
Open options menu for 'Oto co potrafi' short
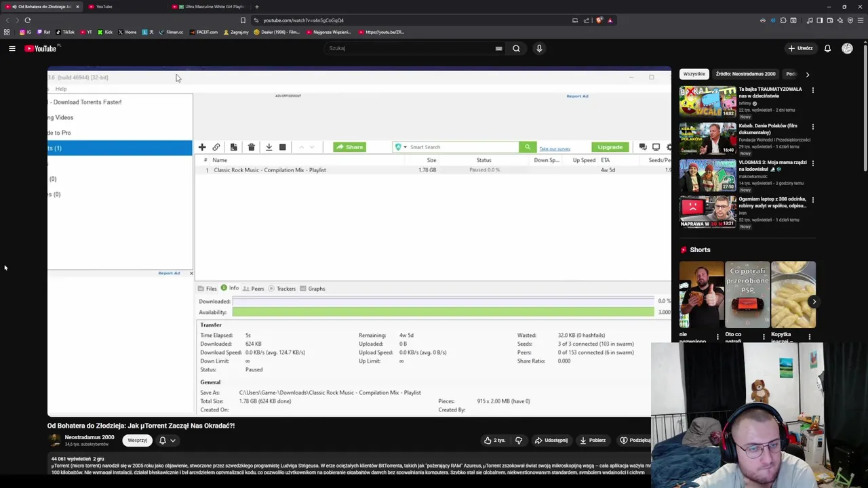(764, 337)
